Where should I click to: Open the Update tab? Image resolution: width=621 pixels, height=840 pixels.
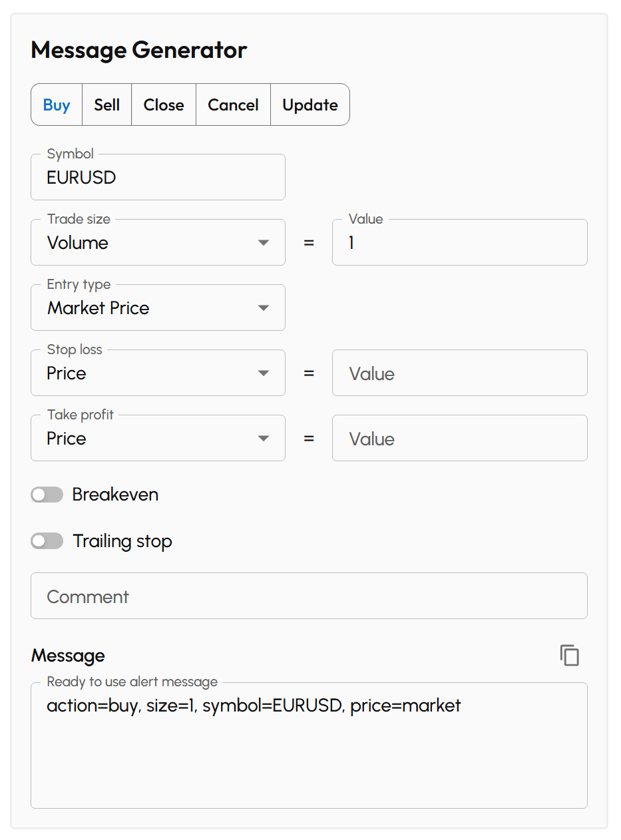pos(310,105)
